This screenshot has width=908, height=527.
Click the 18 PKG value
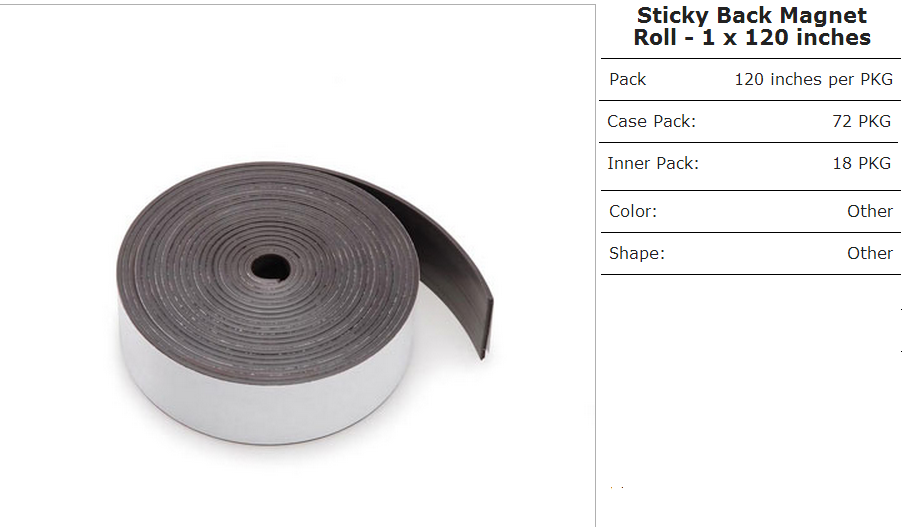click(x=862, y=164)
